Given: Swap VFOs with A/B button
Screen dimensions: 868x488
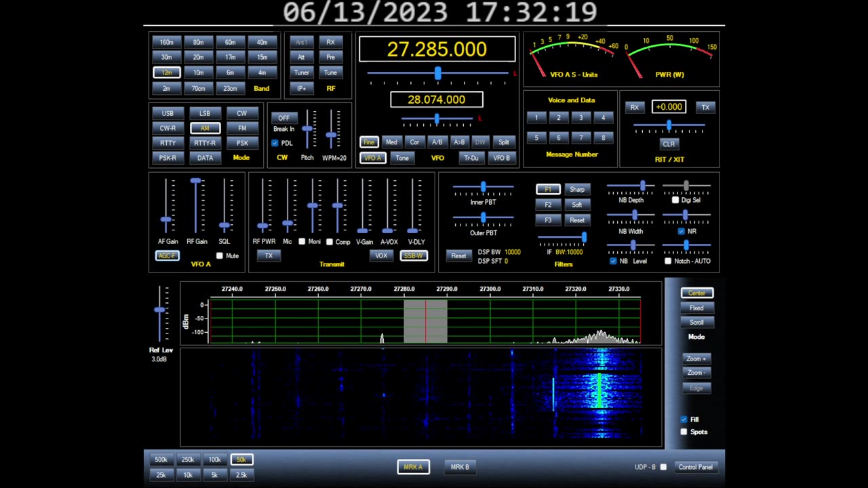Looking at the screenshot, I should (437, 142).
